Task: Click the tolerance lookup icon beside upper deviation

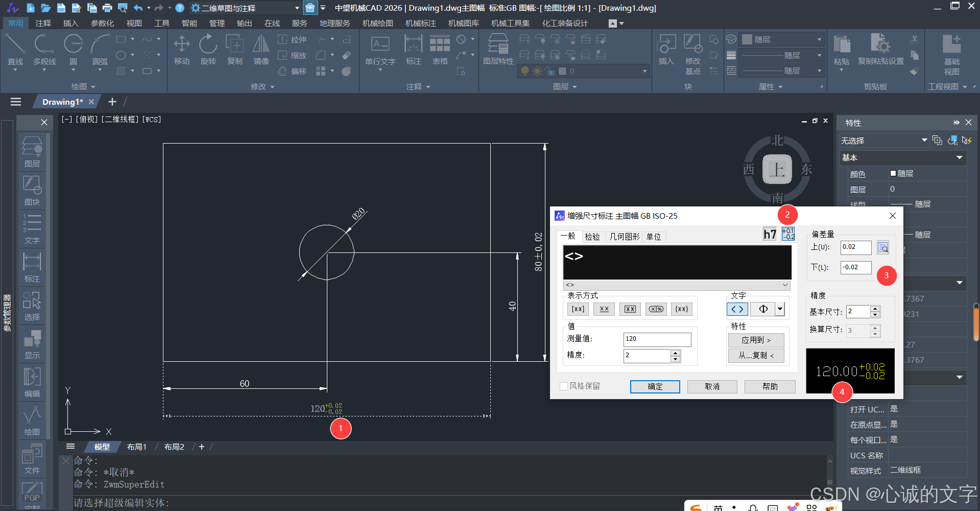Action: pyautogui.click(x=883, y=247)
